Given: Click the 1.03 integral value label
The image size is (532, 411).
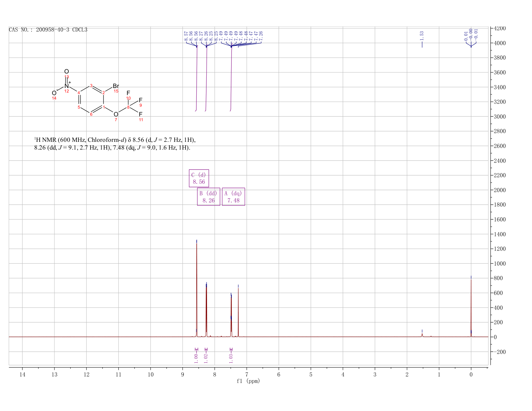Looking at the screenshot, I should (x=231, y=358).
